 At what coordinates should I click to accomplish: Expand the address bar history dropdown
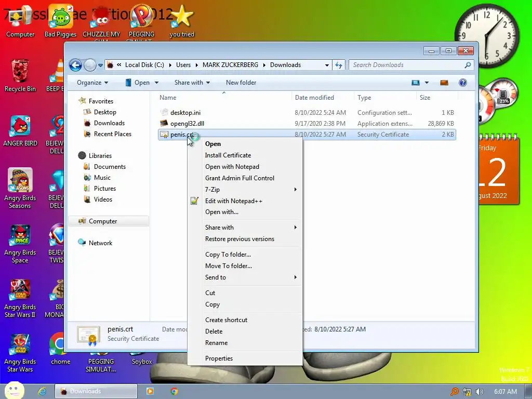[327, 65]
